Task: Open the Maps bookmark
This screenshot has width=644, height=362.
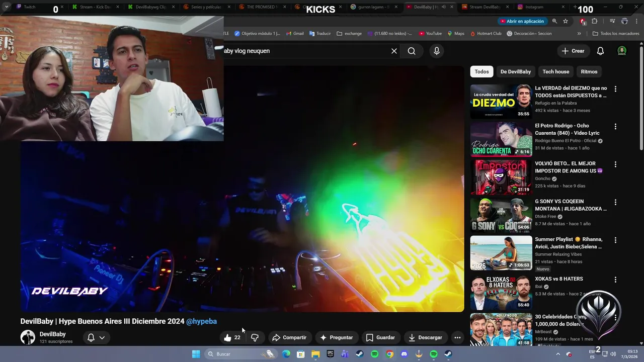Action: tap(456, 34)
